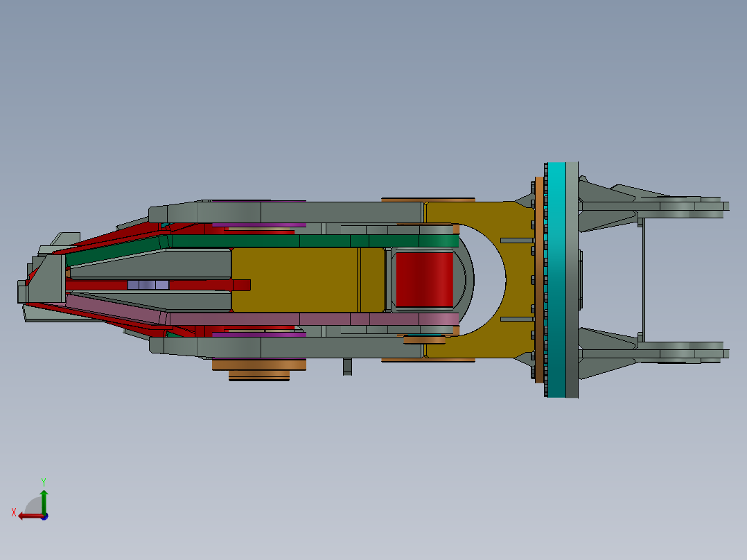
Task: Select the orange roller under the lower arm
Action: [x=259, y=369]
